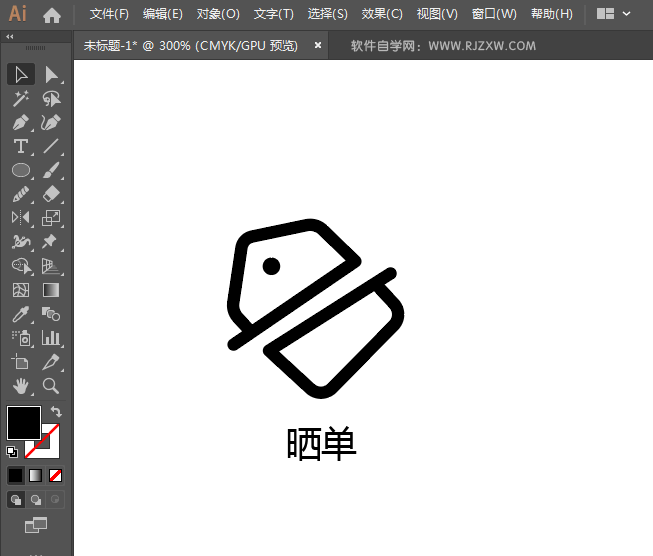Open the 编辑(E) menu
The width and height of the screenshot is (653, 556).
(162, 14)
